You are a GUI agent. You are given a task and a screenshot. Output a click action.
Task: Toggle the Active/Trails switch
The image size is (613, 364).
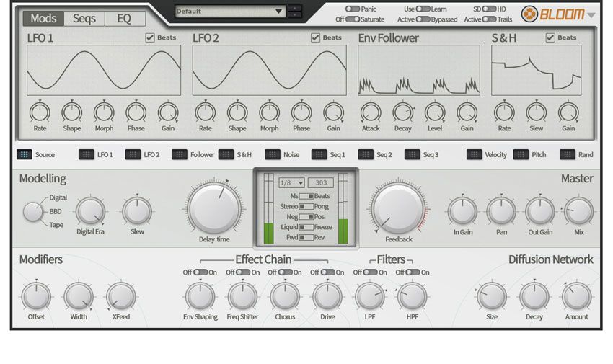(489, 19)
